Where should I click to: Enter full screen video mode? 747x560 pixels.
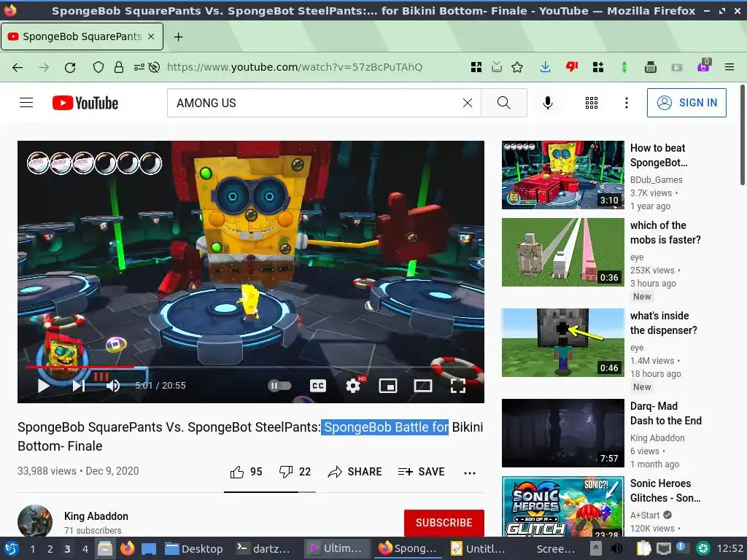click(458, 386)
